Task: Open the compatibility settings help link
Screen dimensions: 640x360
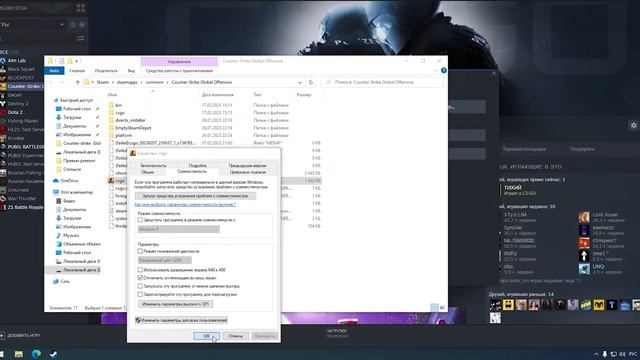Action: click(185, 204)
